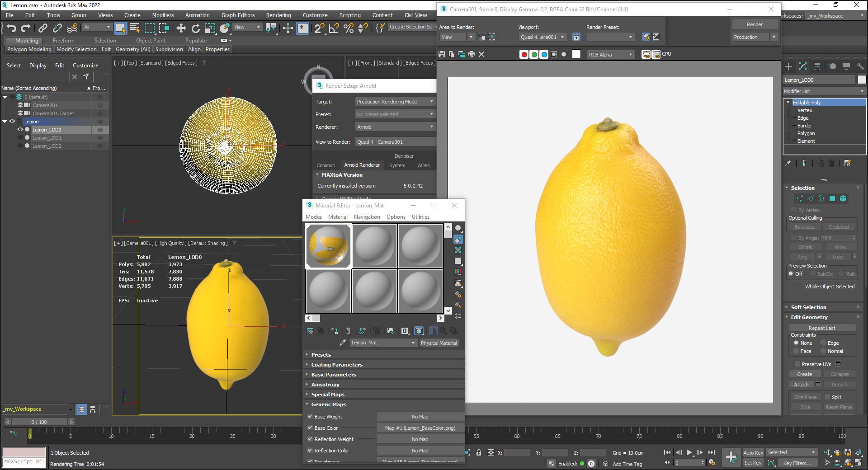
Task: Enable the red channel in render window
Action: [524, 54]
